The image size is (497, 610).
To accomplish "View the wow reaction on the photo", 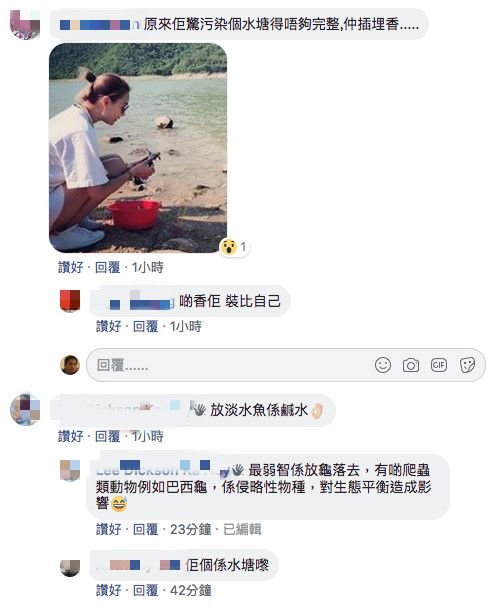I will click(233, 247).
